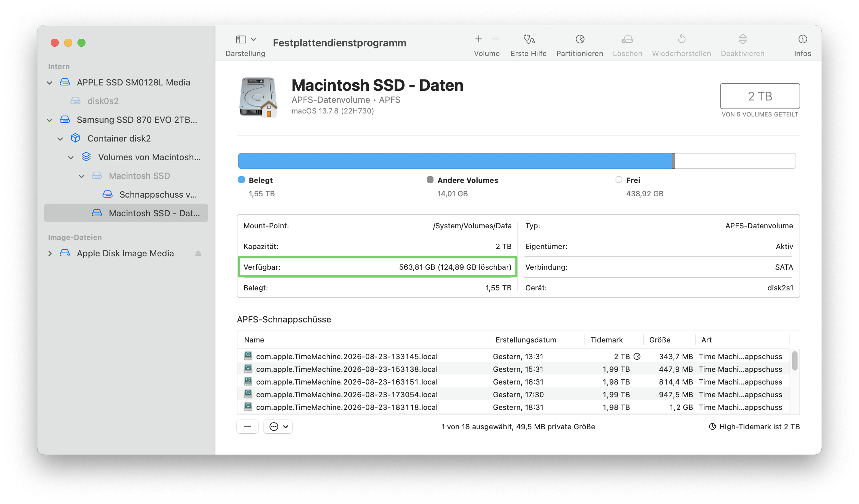The image size is (859, 504).
Task: Select APPLE SSD SM0128L Media disk
Action: [x=126, y=82]
